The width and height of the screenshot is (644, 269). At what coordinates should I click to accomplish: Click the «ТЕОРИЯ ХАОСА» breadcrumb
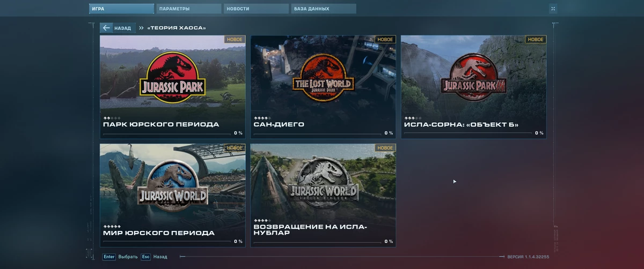(x=177, y=28)
